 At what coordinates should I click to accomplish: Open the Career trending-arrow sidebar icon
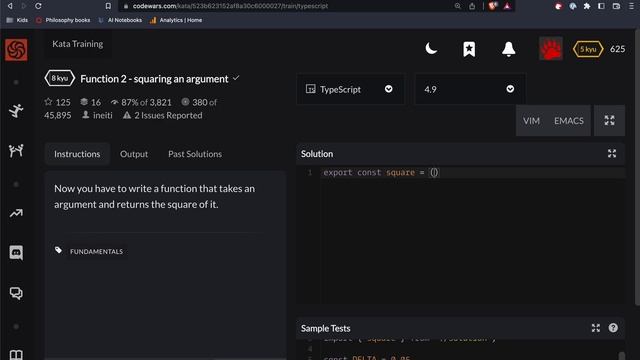[16, 213]
